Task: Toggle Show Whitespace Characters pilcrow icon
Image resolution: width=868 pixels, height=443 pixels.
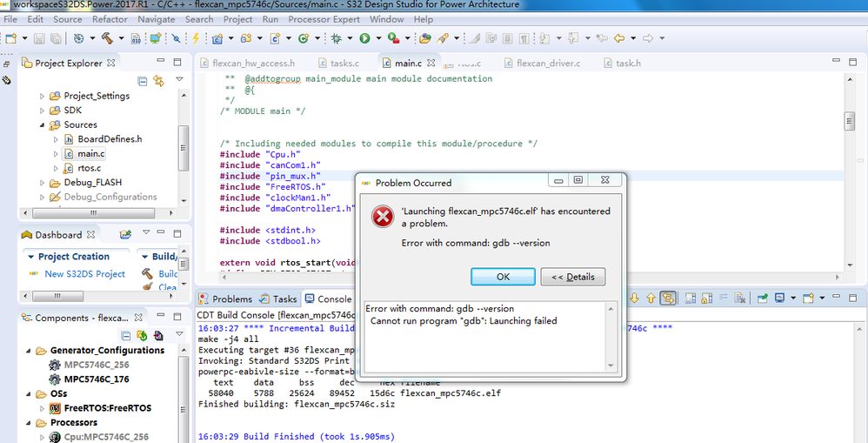Action: tap(524, 38)
